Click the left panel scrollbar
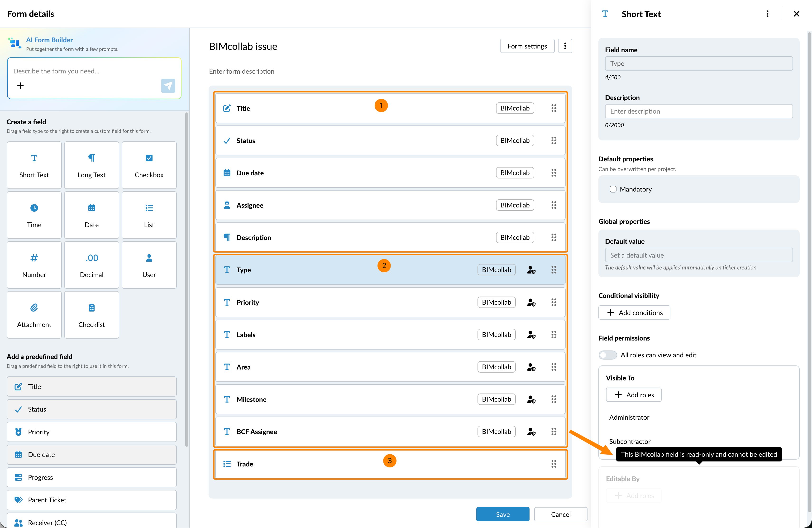812x528 pixels. coord(187,279)
